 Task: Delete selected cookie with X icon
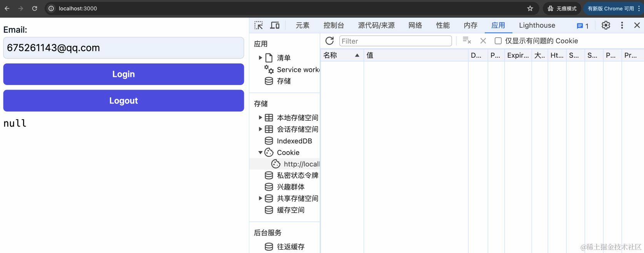tap(483, 41)
